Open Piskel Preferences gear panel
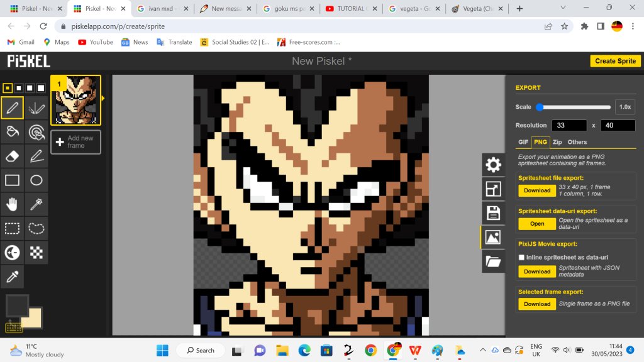Image resolution: width=644 pixels, height=362 pixels. (493, 165)
